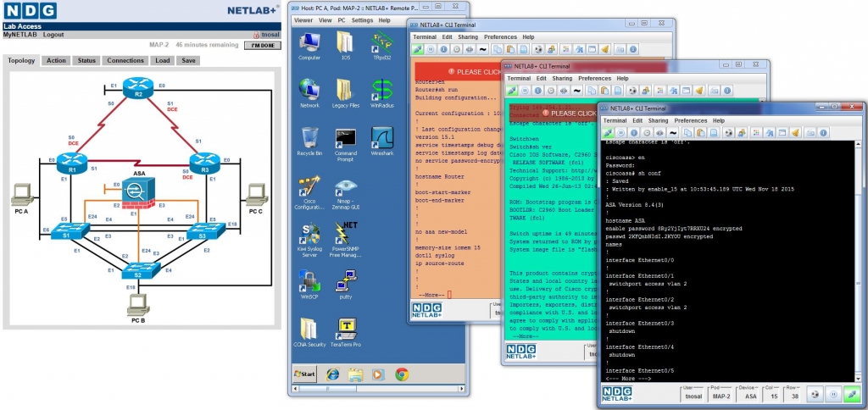Launch PowerSNMP Free Manager shortcut
Screen dimensions: 868x410
[x=346, y=240]
